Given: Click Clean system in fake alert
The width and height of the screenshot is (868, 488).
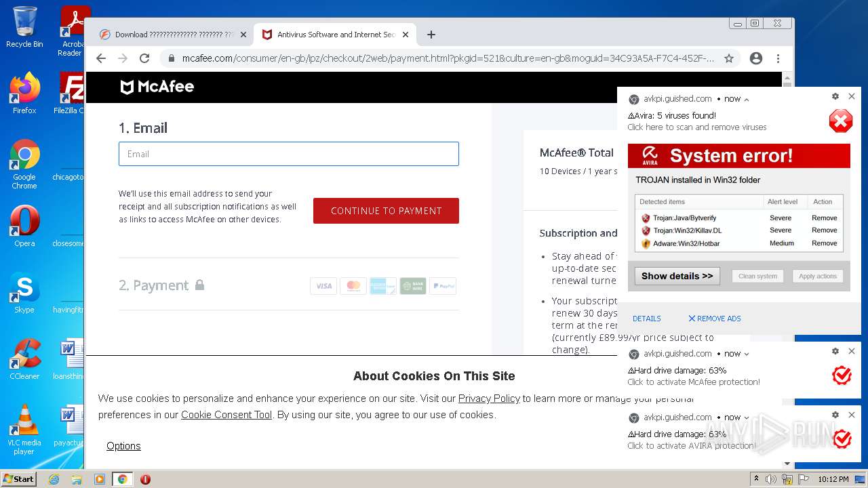Looking at the screenshot, I should click(757, 276).
